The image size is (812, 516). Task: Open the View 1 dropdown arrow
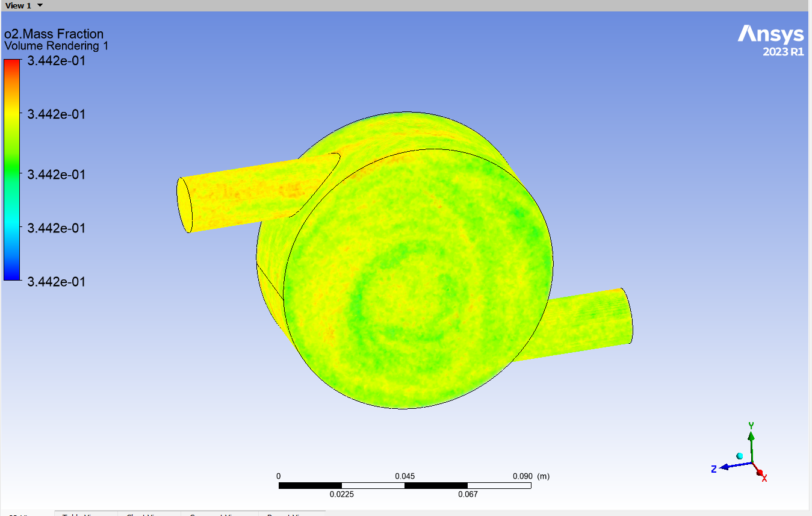coord(40,5)
